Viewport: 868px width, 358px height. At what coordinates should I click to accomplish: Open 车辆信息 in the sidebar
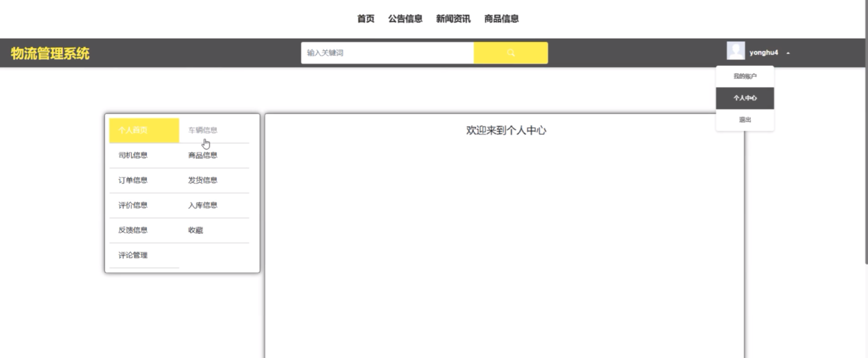tap(203, 130)
